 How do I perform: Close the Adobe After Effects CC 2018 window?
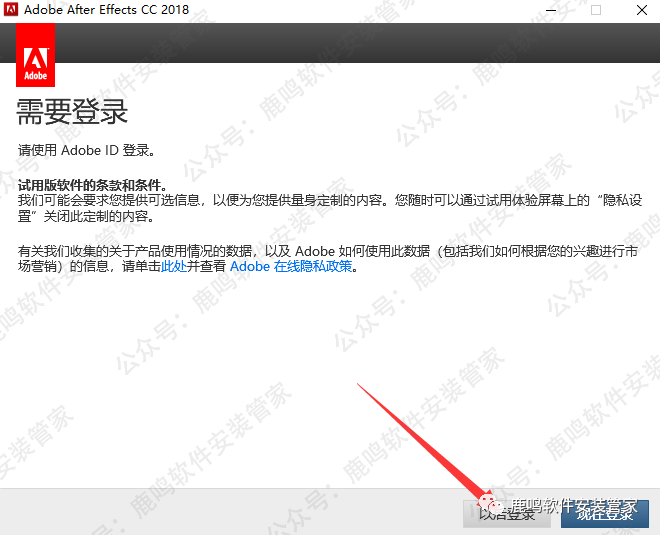tap(641, 10)
